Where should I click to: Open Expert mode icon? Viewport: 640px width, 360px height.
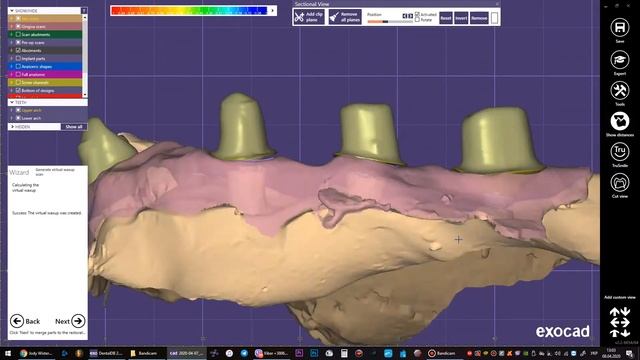click(x=620, y=60)
